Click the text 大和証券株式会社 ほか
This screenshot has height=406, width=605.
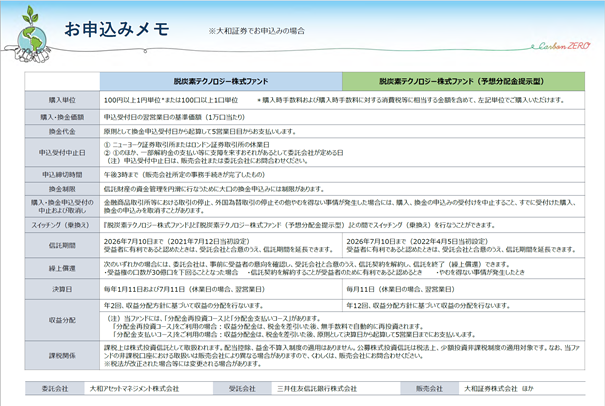pyautogui.click(x=499, y=389)
